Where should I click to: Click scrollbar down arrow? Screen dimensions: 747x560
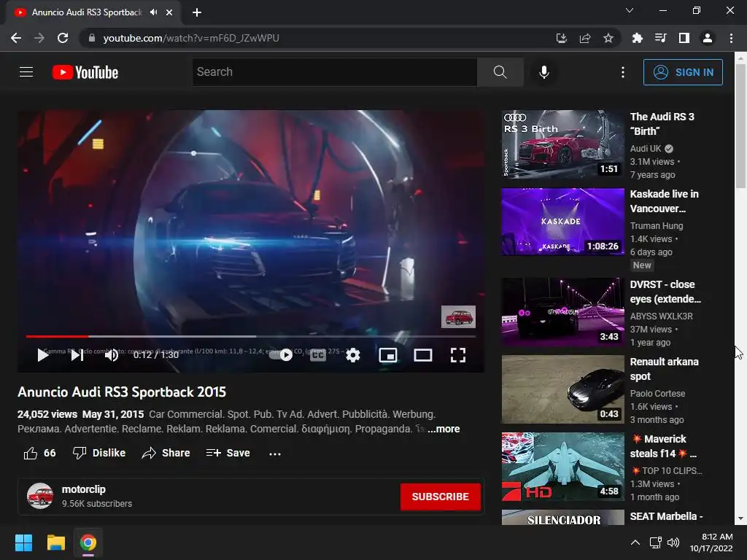(x=740, y=519)
